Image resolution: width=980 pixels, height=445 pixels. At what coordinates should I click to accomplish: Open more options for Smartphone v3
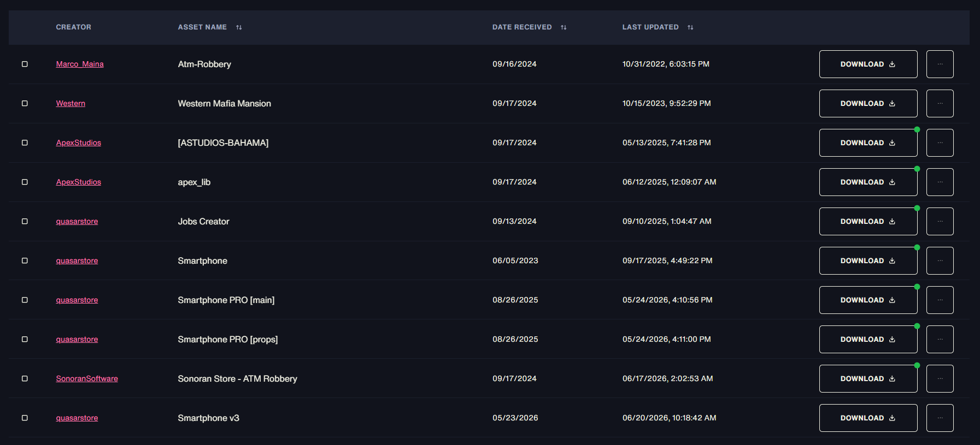(x=940, y=418)
